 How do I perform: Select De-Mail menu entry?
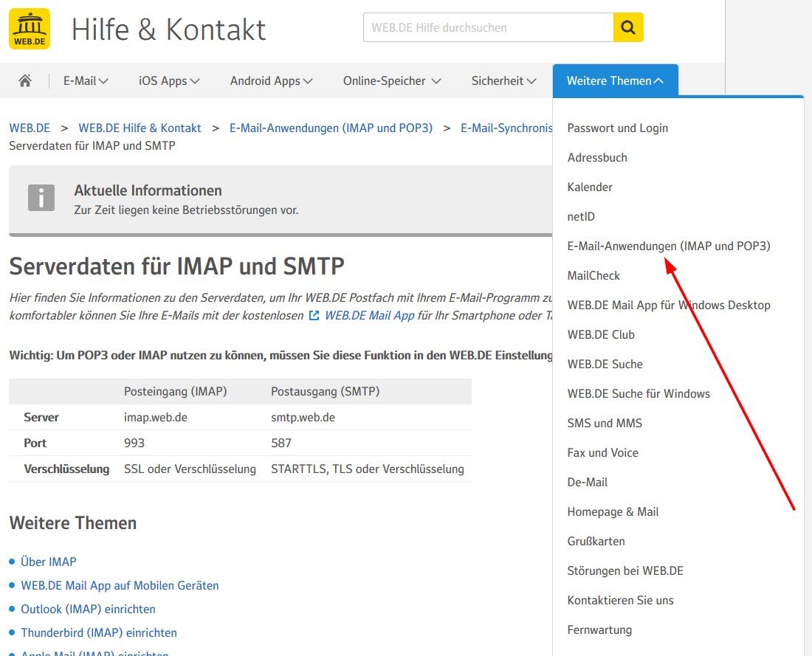point(588,482)
